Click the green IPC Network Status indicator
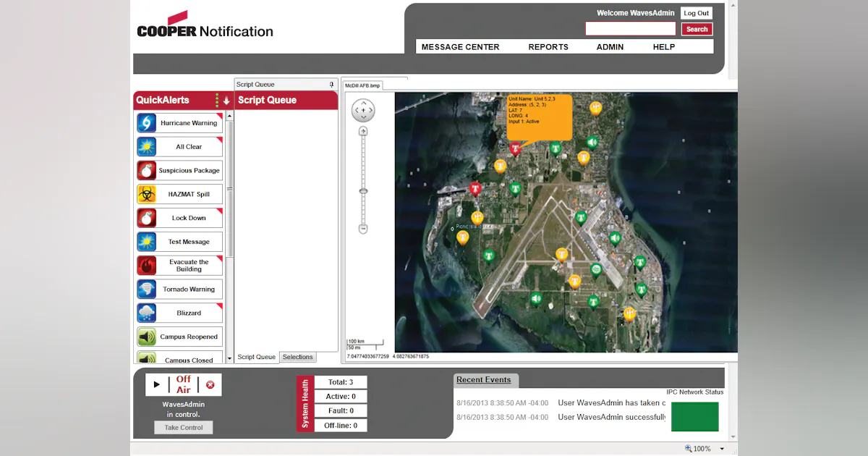This screenshot has height=456, width=868. click(x=695, y=417)
